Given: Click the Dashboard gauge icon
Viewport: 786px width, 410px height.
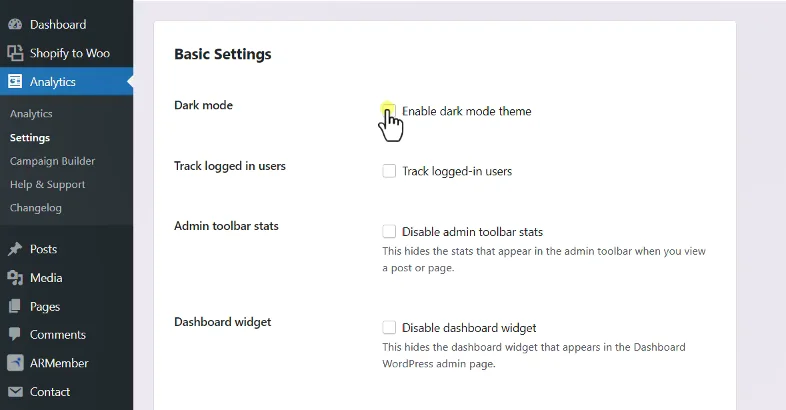Looking at the screenshot, I should (15, 24).
